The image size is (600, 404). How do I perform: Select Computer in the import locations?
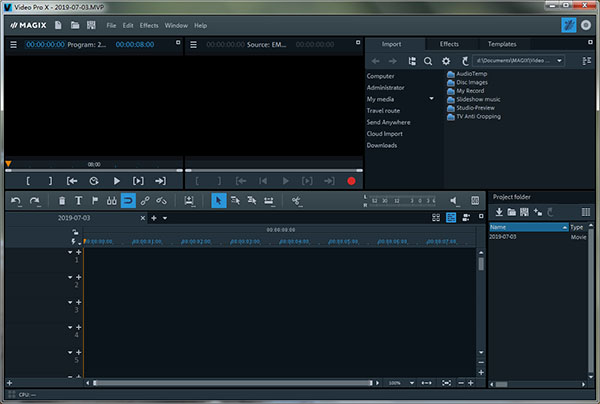point(380,76)
